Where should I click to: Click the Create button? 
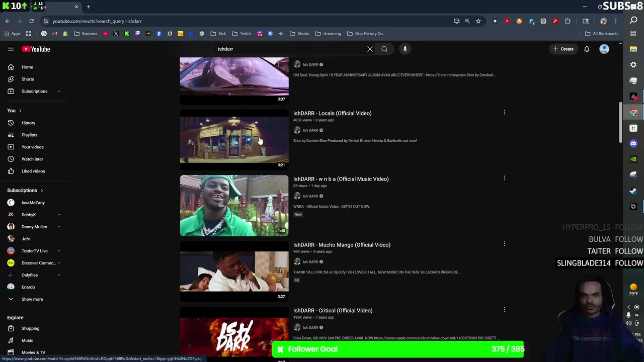click(563, 49)
